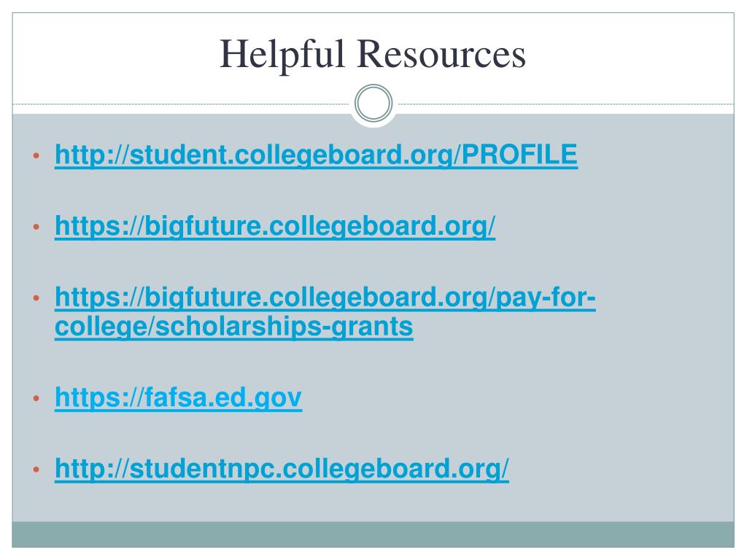Screen dimensions: 747x560
Task: Open the bigfuture.collegeboard.org homepage link
Action: (275, 226)
